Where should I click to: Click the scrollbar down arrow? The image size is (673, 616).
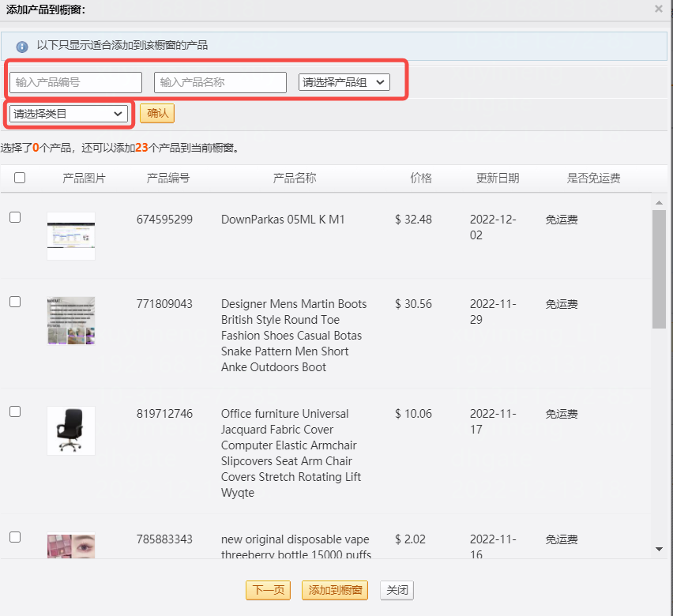click(x=659, y=549)
